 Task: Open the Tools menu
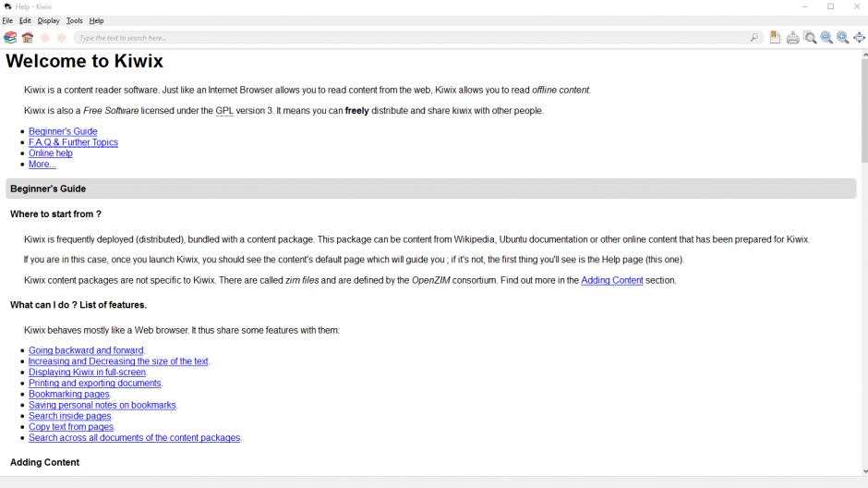click(x=74, y=20)
